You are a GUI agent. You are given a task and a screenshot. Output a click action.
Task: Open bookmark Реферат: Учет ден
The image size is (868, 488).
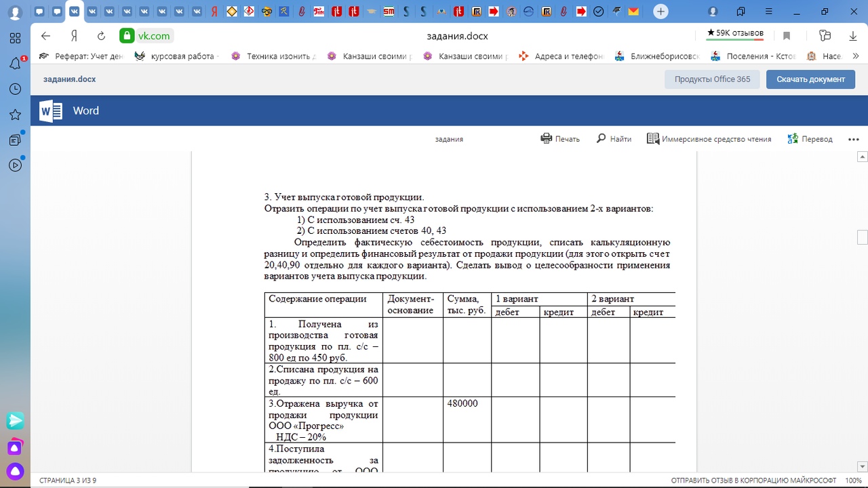[81, 56]
